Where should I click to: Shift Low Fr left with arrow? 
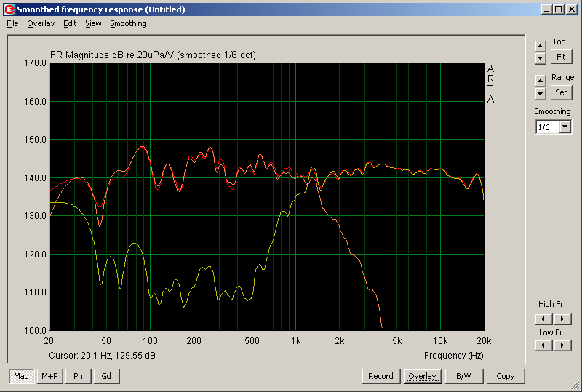[x=543, y=345]
